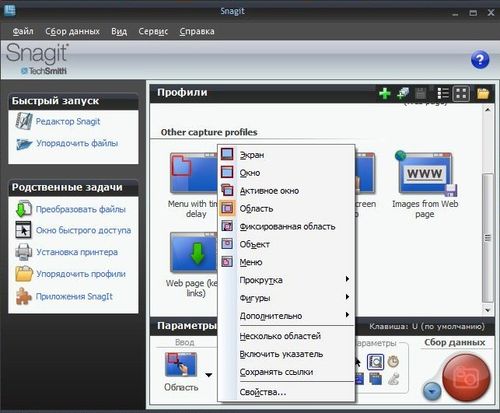This screenshot has height=413, width=500.
Task: Expand the Фигуры submenu
Action: pyautogui.click(x=286, y=298)
